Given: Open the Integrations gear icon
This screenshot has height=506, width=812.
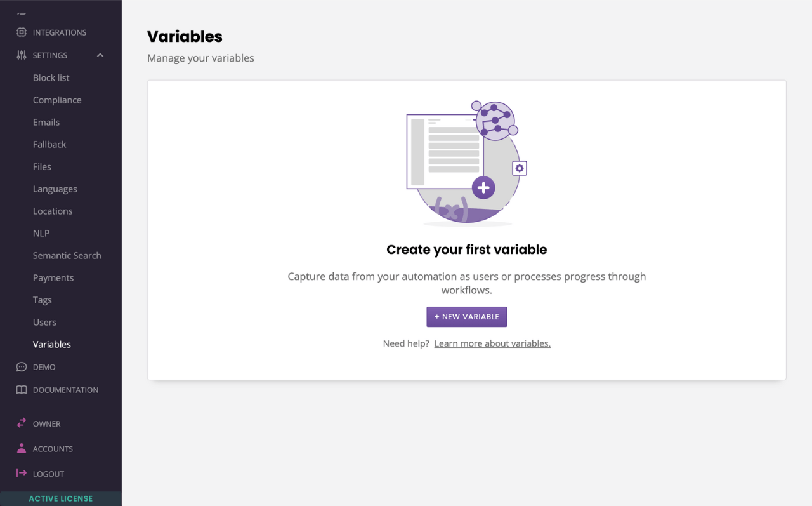Looking at the screenshot, I should tap(20, 32).
